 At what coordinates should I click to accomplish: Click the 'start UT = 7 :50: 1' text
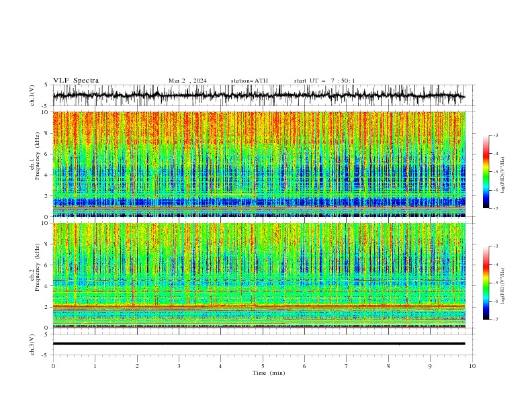[324, 81]
